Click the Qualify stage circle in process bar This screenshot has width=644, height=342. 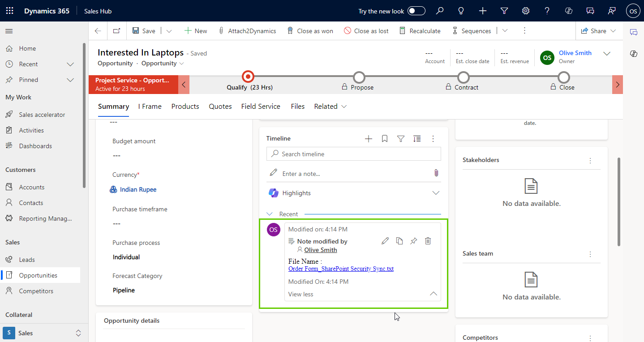(248, 77)
